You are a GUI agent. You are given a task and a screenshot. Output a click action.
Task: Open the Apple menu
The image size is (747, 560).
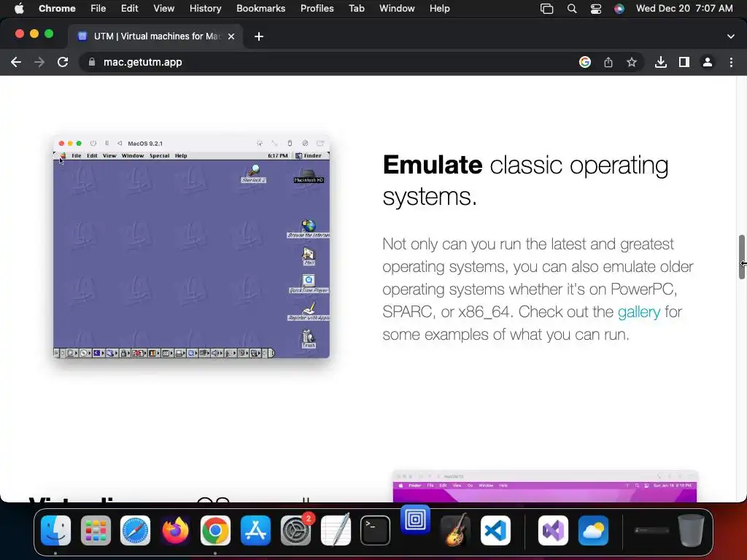pyautogui.click(x=19, y=9)
